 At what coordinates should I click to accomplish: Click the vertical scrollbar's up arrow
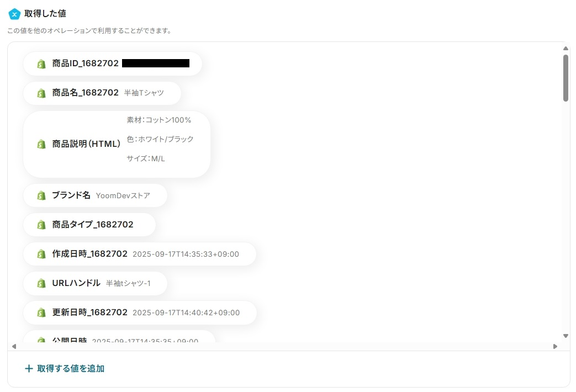566,49
